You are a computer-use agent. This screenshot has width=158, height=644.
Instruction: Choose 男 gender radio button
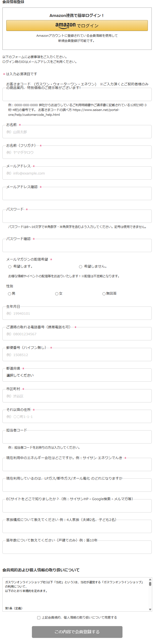[x=9, y=294]
